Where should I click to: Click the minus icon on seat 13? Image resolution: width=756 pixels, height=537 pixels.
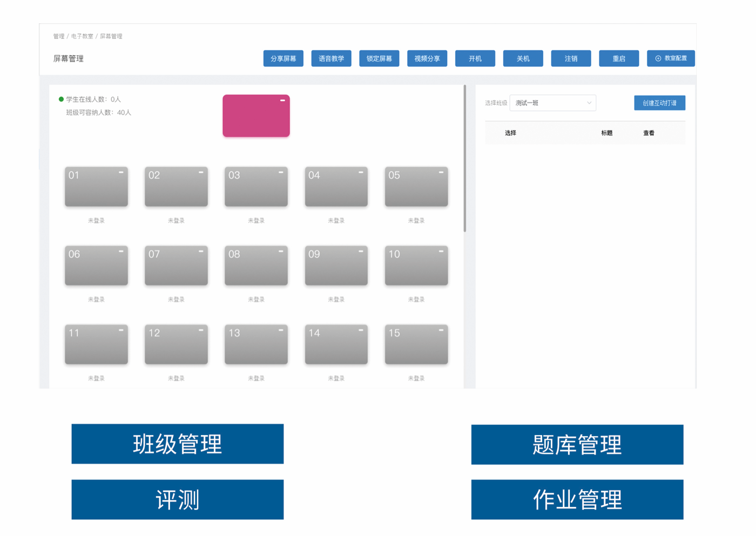point(281,330)
